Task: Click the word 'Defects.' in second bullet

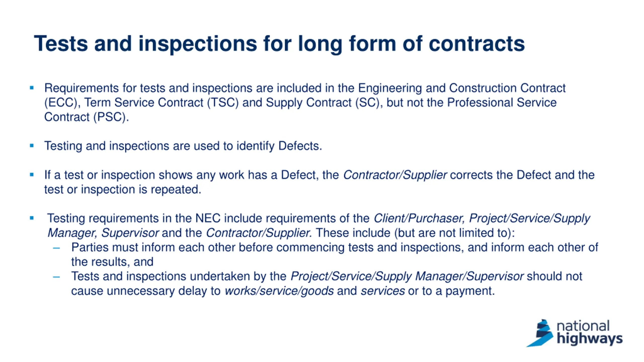Action: pyautogui.click(x=300, y=146)
